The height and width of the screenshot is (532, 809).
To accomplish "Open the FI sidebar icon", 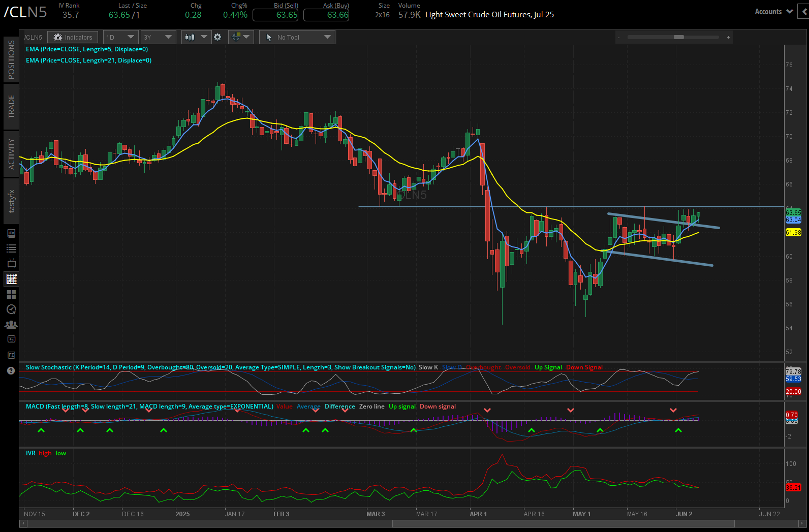I will 11,355.
